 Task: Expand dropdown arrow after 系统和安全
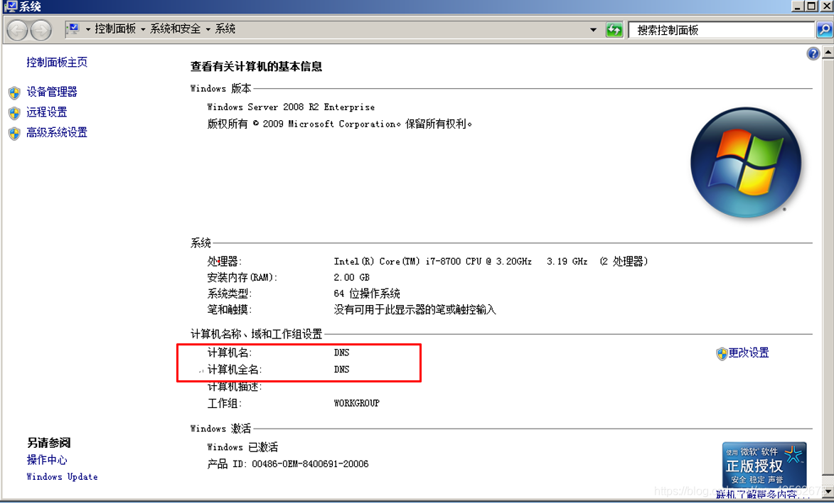[208, 29]
